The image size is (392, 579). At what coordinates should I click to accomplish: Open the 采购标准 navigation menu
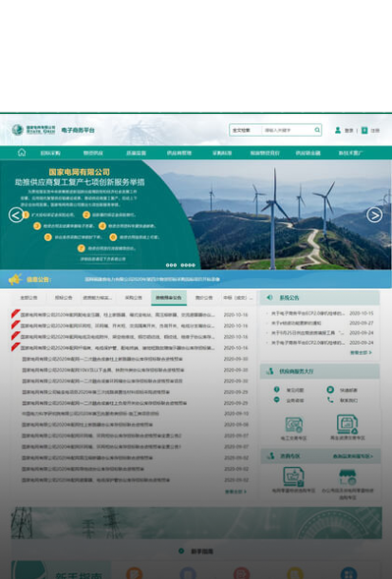[x=222, y=153]
